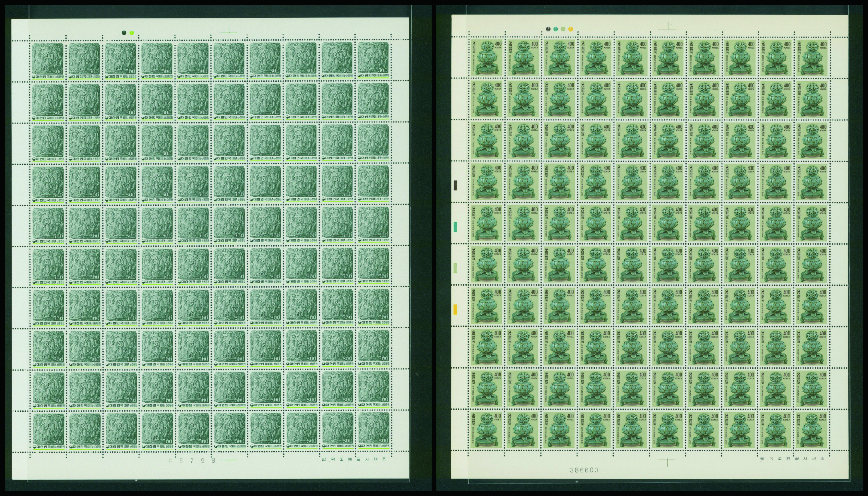Click the pale green color dot above the 400 won sheet

(563, 29)
